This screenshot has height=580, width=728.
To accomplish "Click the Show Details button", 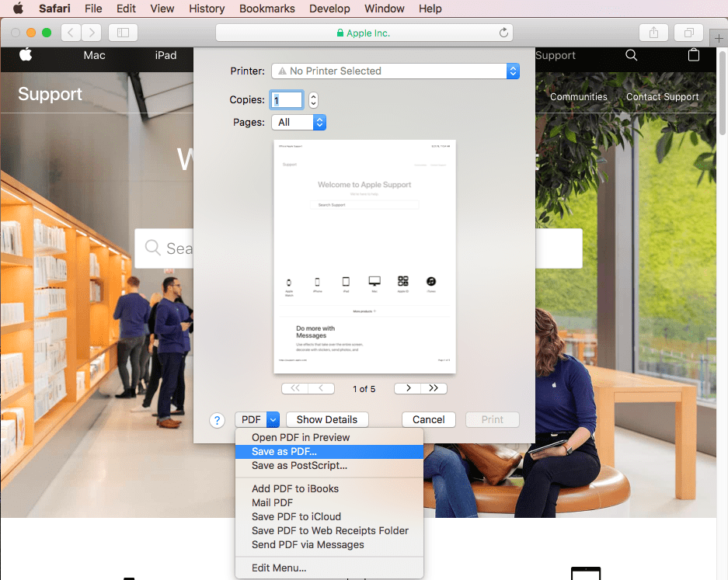I will click(327, 419).
